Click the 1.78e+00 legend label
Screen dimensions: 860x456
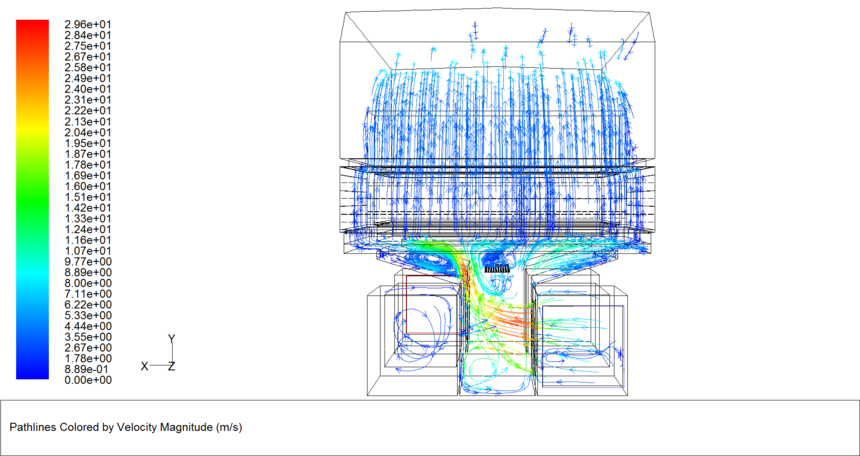point(88,359)
